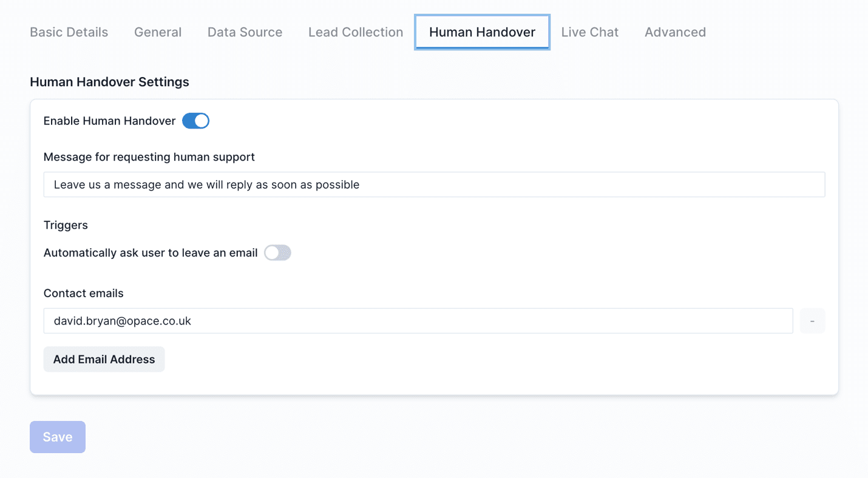The width and height of the screenshot is (868, 478).
Task: Switch to the Live Chat tab
Action: pos(589,32)
